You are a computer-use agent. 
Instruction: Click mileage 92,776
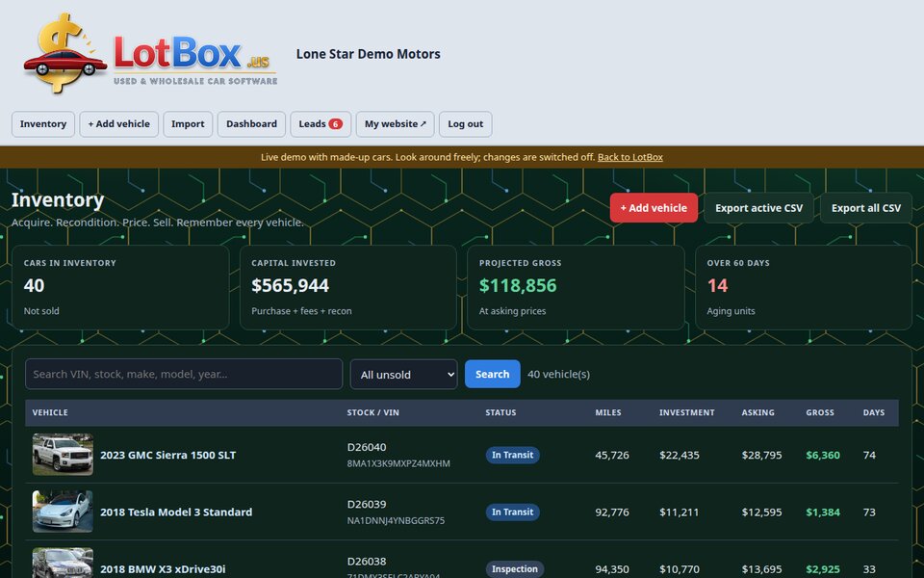coord(612,512)
